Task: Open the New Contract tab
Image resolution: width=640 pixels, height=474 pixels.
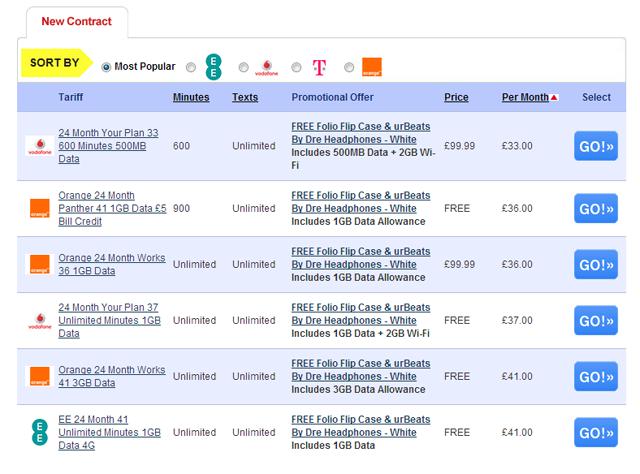Action: [x=77, y=21]
